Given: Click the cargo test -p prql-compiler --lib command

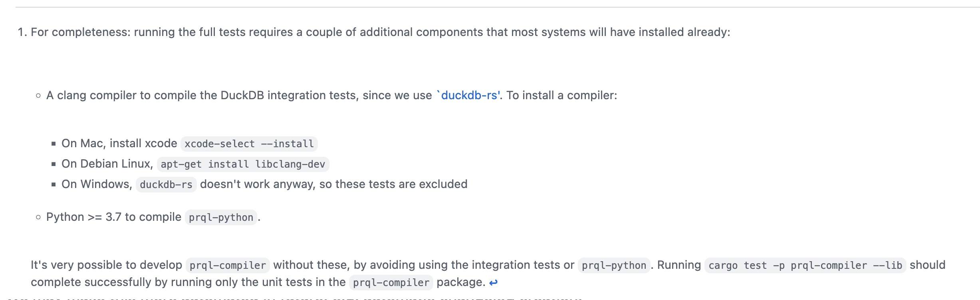Looking at the screenshot, I should click(x=805, y=266).
